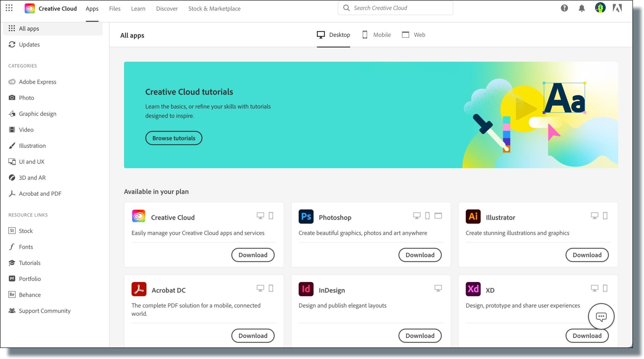Click the Adobe logo in the top-right corner

point(617,8)
